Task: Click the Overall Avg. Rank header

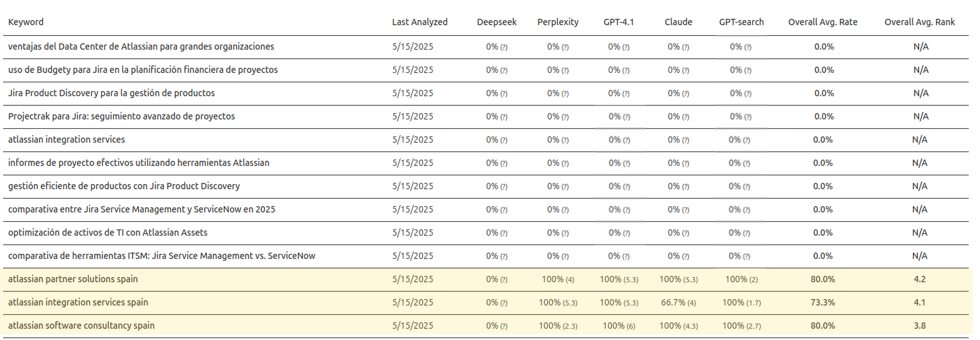Action: point(920,22)
